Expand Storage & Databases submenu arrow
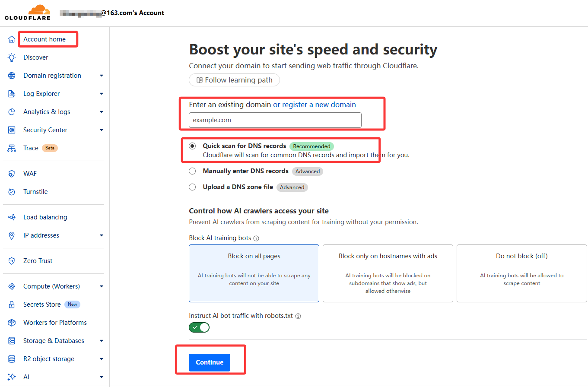The image size is (588, 387). click(102, 341)
